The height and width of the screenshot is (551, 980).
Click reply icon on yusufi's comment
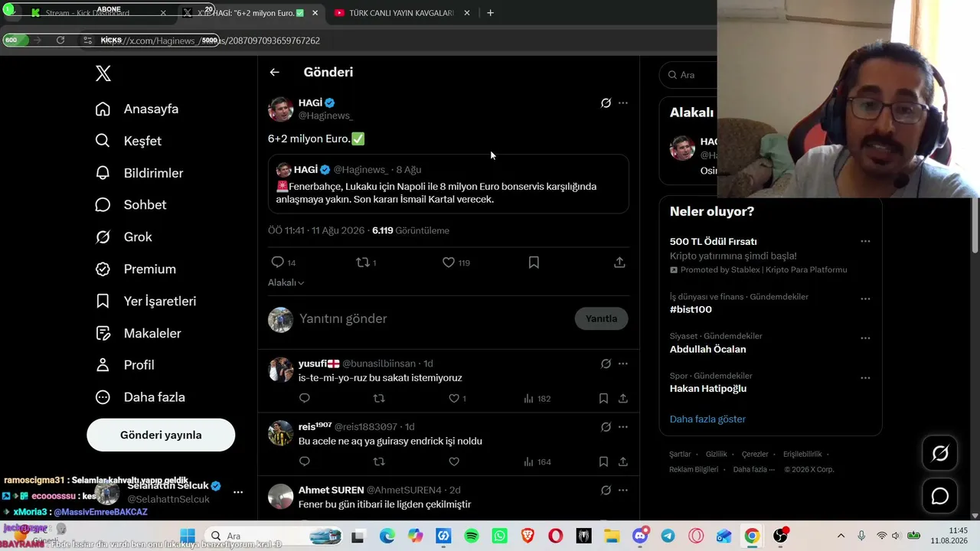pos(305,398)
